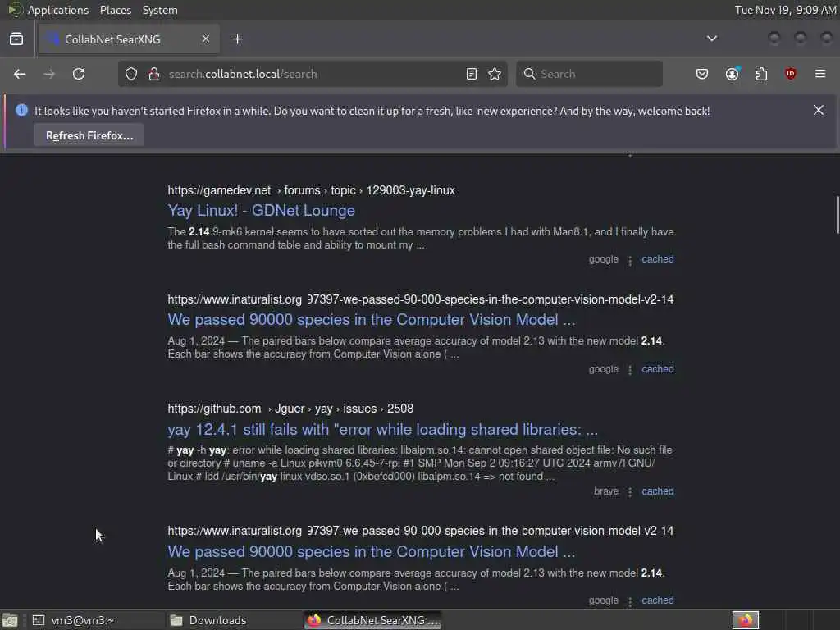Open the System menu
This screenshot has height=630, width=840.
click(160, 10)
